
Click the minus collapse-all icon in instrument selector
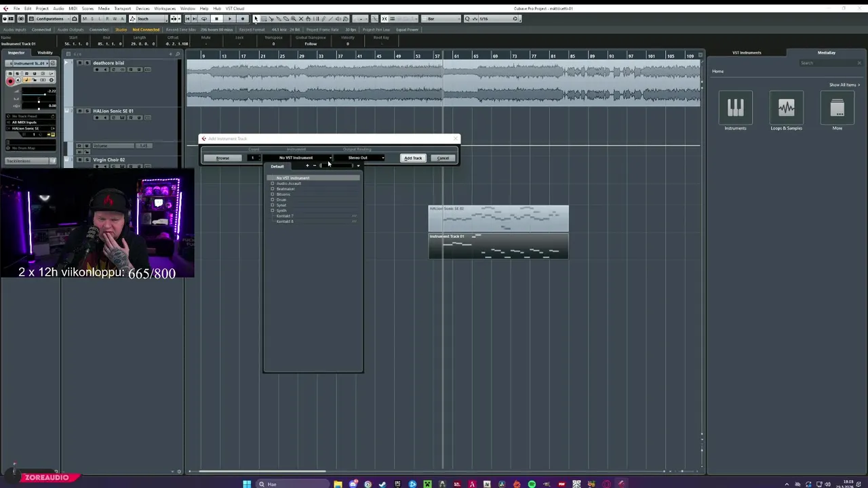(314, 166)
